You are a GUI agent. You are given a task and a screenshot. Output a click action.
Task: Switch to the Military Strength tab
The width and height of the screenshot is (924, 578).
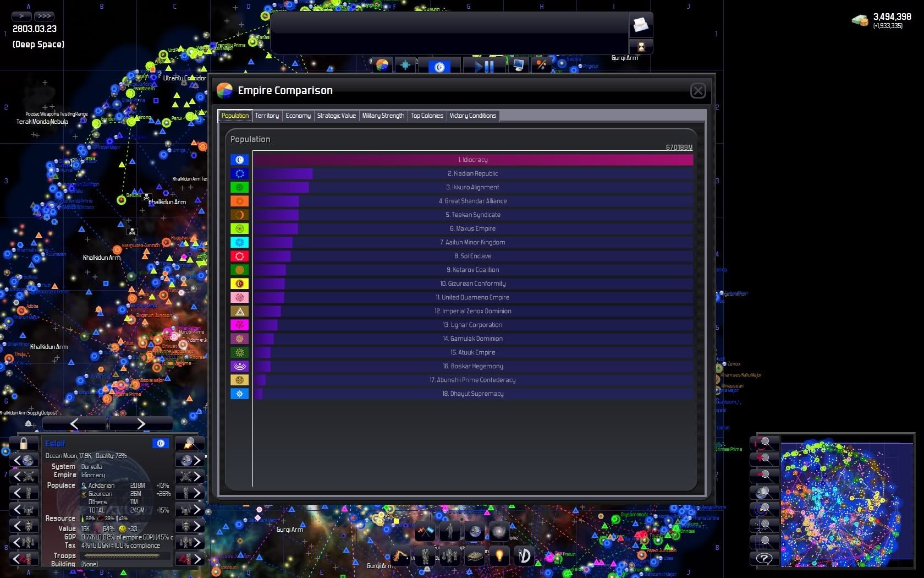[383, 116]
